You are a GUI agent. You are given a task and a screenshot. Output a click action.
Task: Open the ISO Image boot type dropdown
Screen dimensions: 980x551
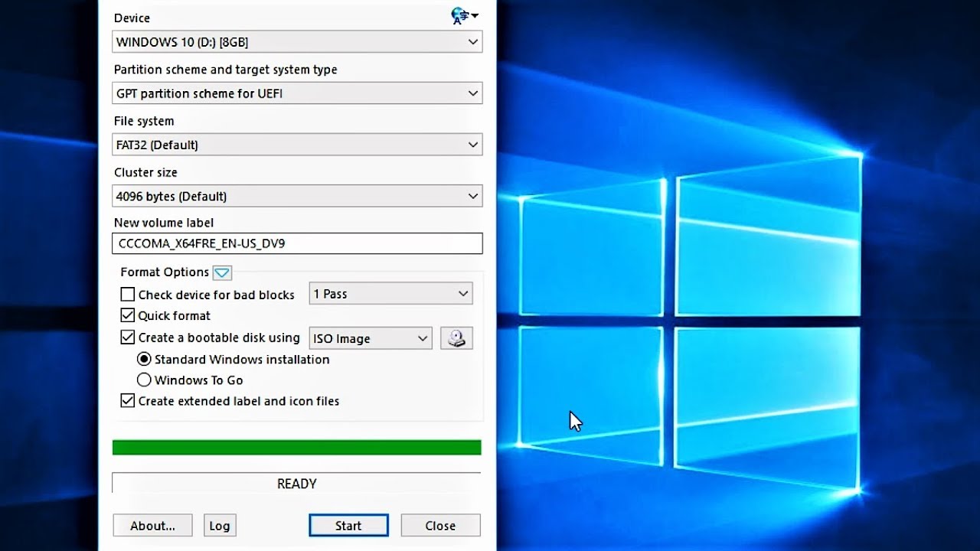(x=371, y=338)
